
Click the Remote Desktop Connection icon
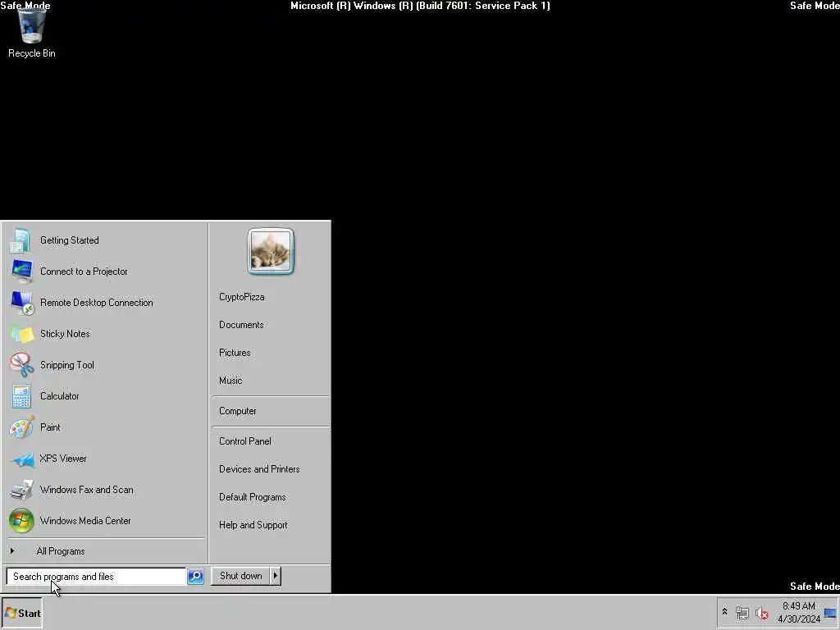tap(21, 303)
